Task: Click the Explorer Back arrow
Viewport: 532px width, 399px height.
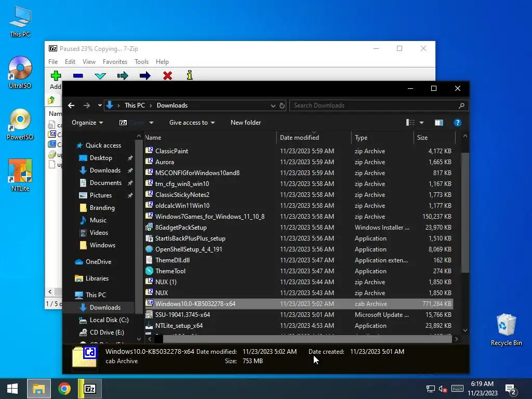Action: [x=71, y=105]
